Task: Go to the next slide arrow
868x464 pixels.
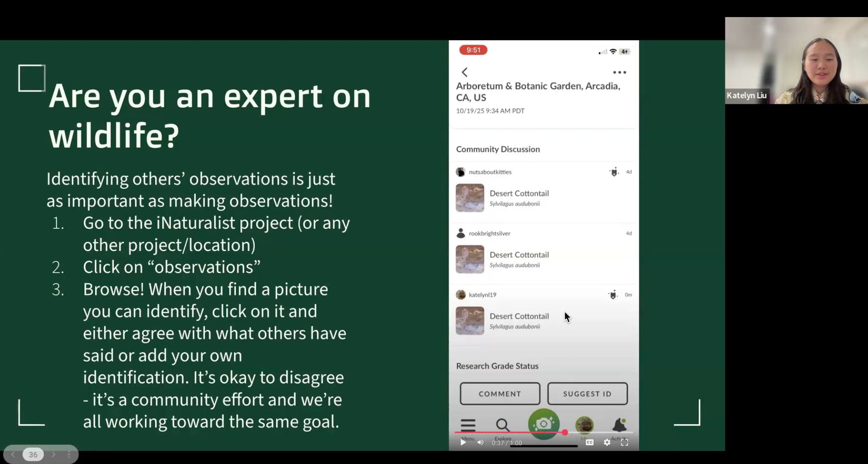Action: [x=54, y=455]
